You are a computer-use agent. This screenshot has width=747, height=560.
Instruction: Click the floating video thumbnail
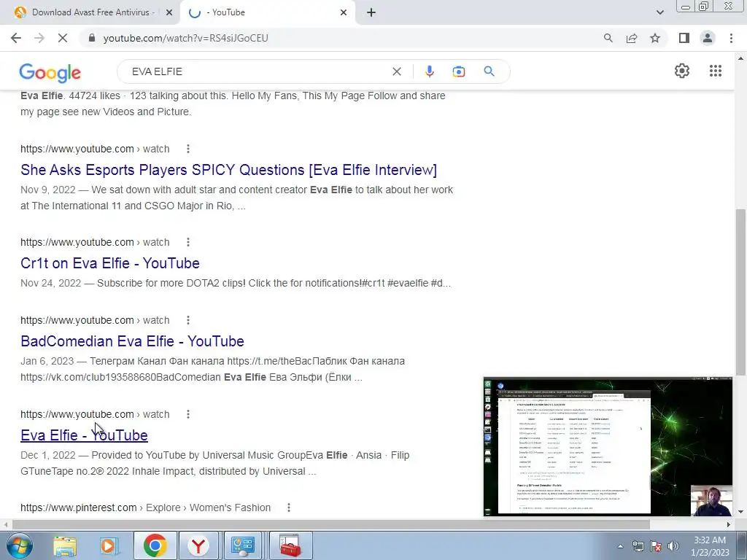[608, 447]
